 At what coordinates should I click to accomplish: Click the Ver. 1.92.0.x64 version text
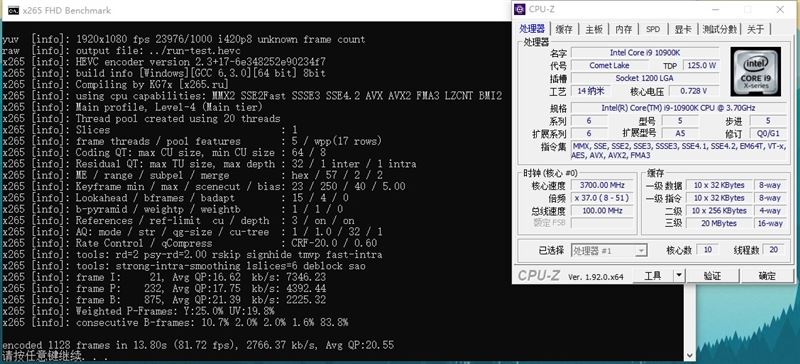point(595,277)
